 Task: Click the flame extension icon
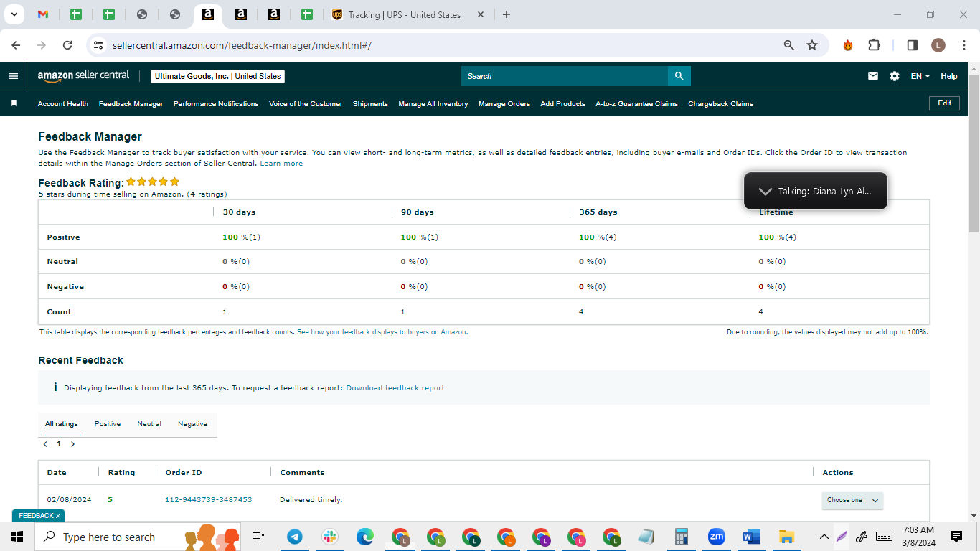tap(848, 44)
